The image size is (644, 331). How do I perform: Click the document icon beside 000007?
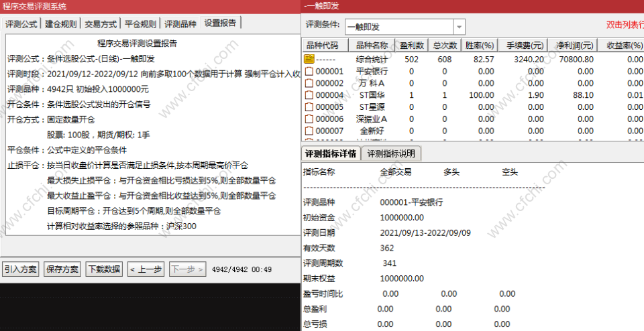pyautogui.click(x=309, y=131)
